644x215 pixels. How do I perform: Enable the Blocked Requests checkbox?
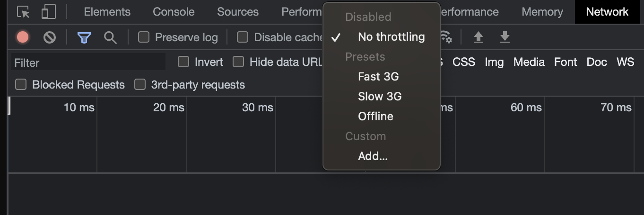[x=21, y=84]
